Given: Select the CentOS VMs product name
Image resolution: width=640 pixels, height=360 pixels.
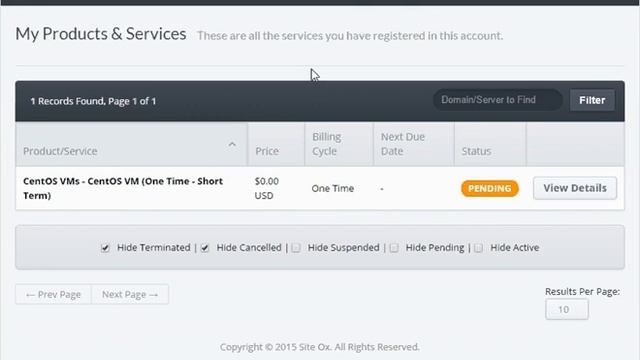Looking at the screenshot, I should (x=123, y=188).
